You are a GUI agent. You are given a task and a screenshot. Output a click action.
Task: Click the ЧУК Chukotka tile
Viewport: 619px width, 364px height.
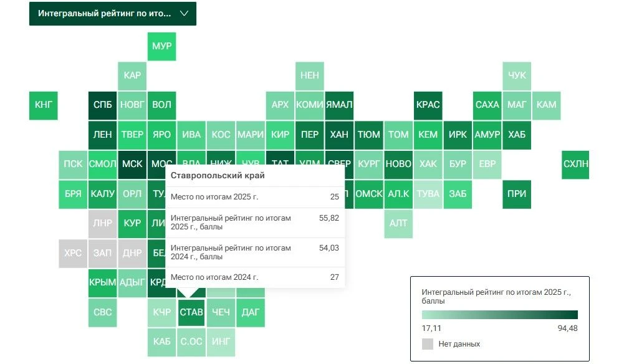(x=517, y=76)
